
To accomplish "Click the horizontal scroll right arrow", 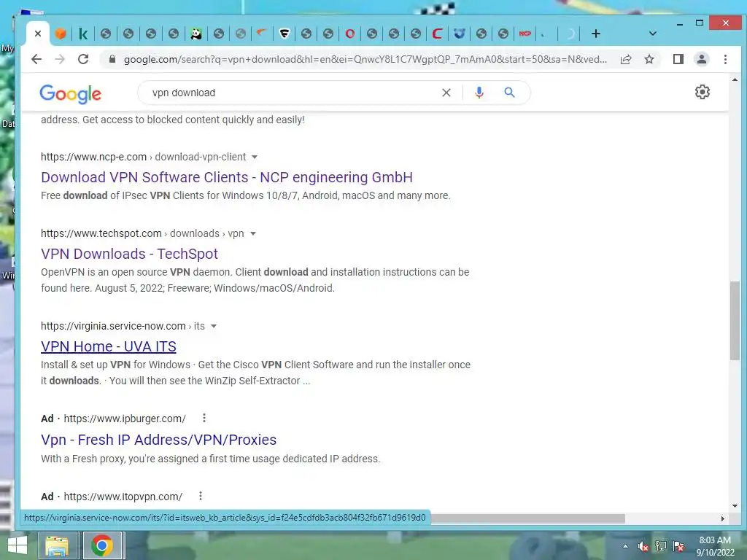I will 723,518.
